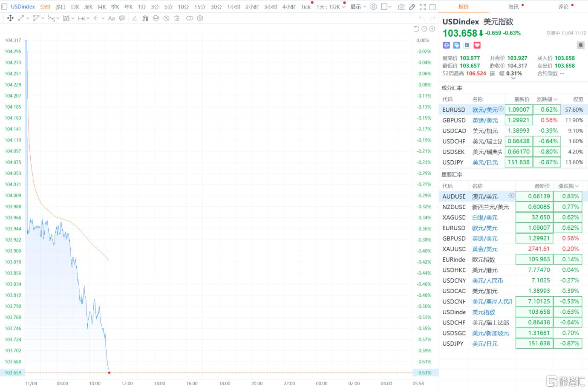This screenshot has height=390, width=588.
Task: Select the wave pattern drawing tool
Action: pyautogui.click(x=51, y=18)
